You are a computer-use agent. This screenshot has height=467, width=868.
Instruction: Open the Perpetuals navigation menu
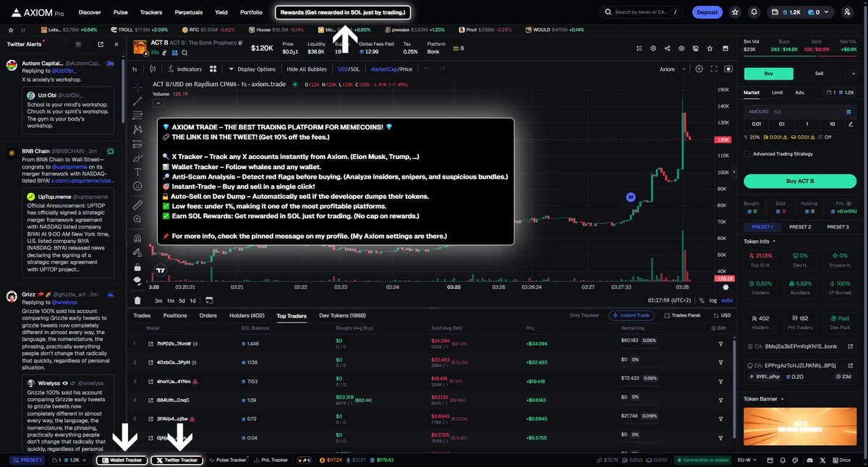188,12
